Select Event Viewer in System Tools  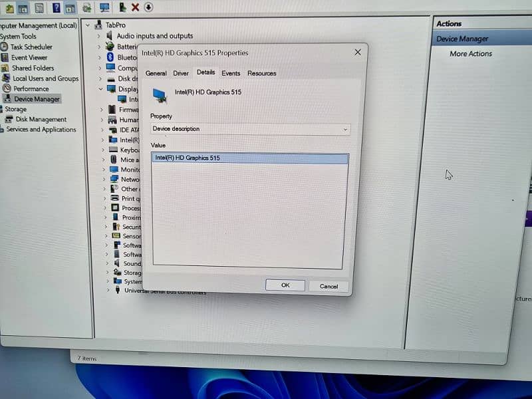(x=29, y=58)
